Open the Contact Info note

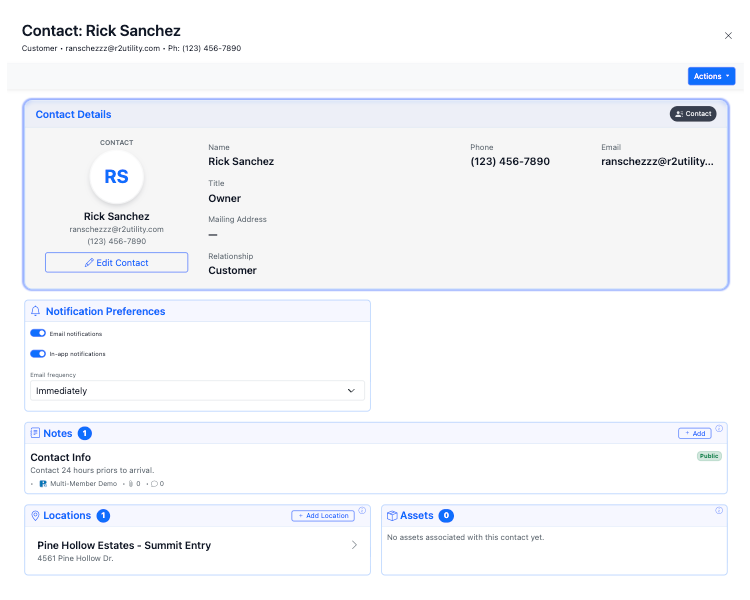point(61,457)
